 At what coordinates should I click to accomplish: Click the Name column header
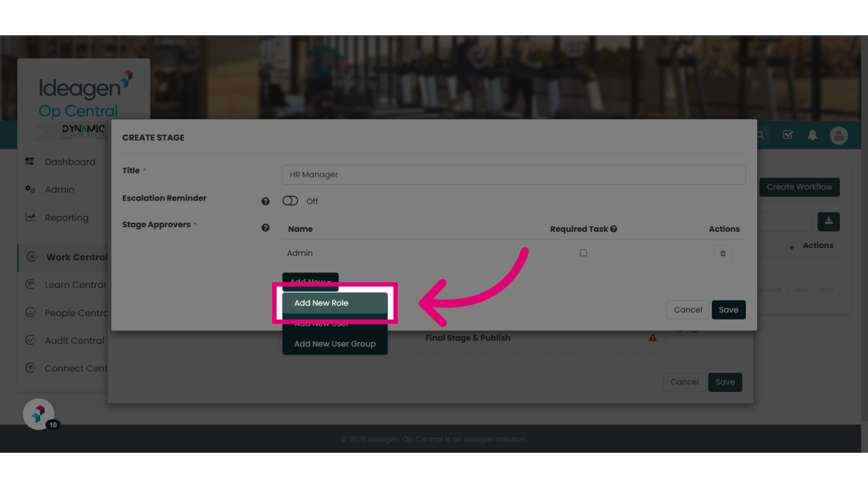[x=300, y=229]
